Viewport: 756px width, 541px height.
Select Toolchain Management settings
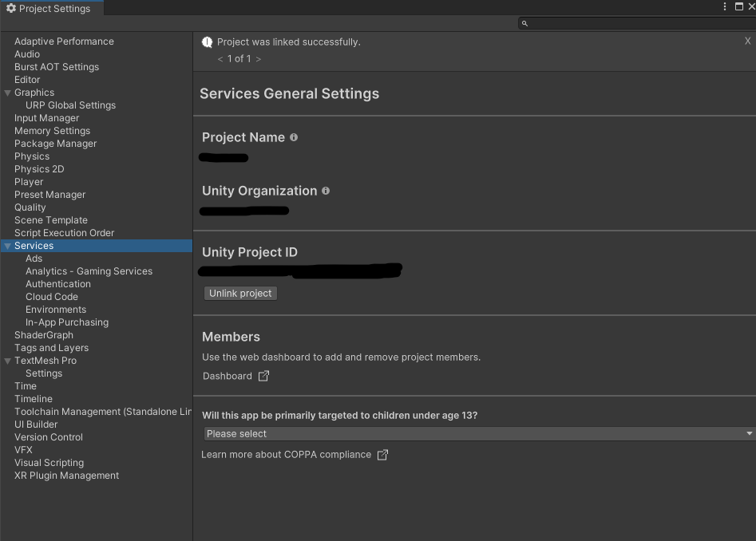[x=103, y=412]
